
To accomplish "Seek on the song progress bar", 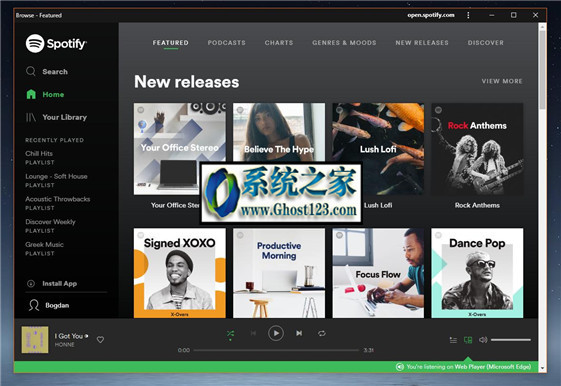I will (x=276, y=350).
